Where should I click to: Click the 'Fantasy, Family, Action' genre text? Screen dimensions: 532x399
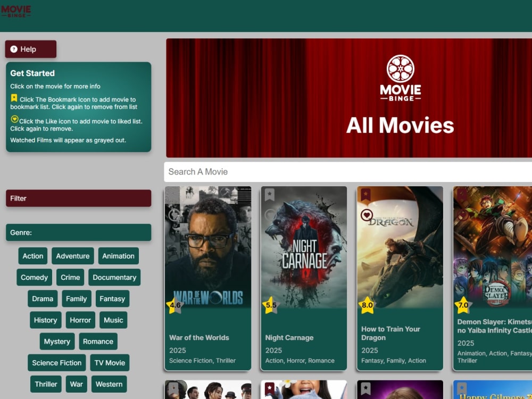(x=394, y=361)
